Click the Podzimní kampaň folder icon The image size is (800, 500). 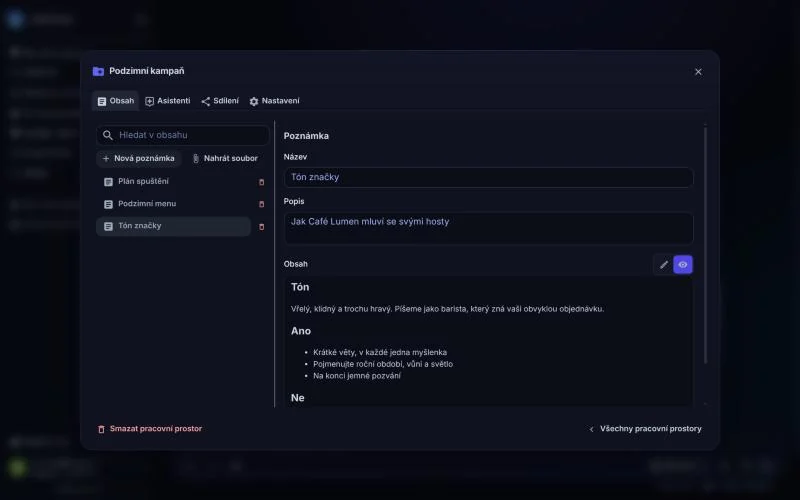click(98, 71)
